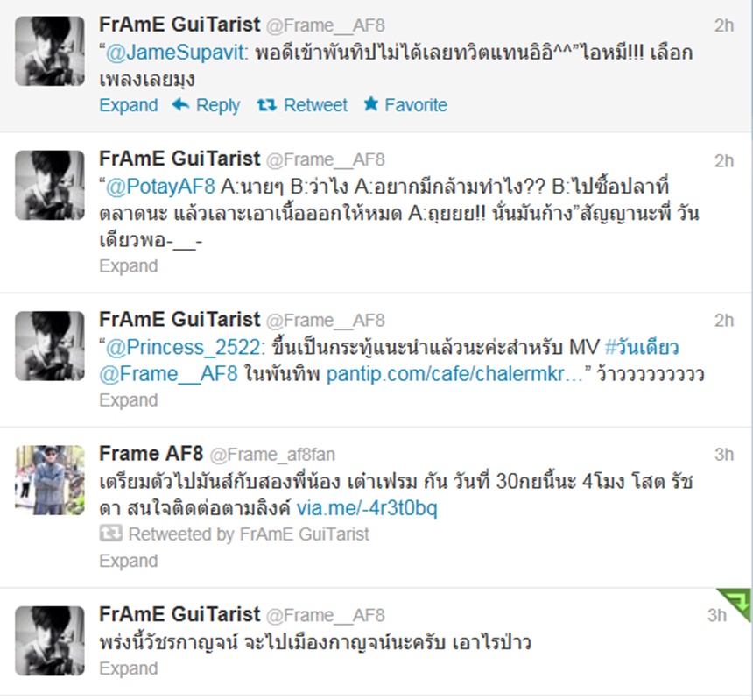This screenshot has width=753, height=700.
Task: Open avatar of the first FrAmE GuiTarist tweet
Action: point(50,51)
